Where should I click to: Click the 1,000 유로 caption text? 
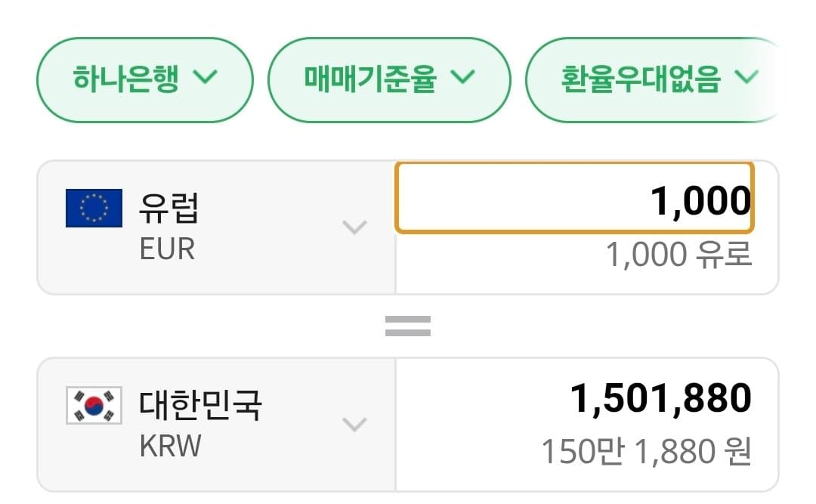[x=679, y=255]
